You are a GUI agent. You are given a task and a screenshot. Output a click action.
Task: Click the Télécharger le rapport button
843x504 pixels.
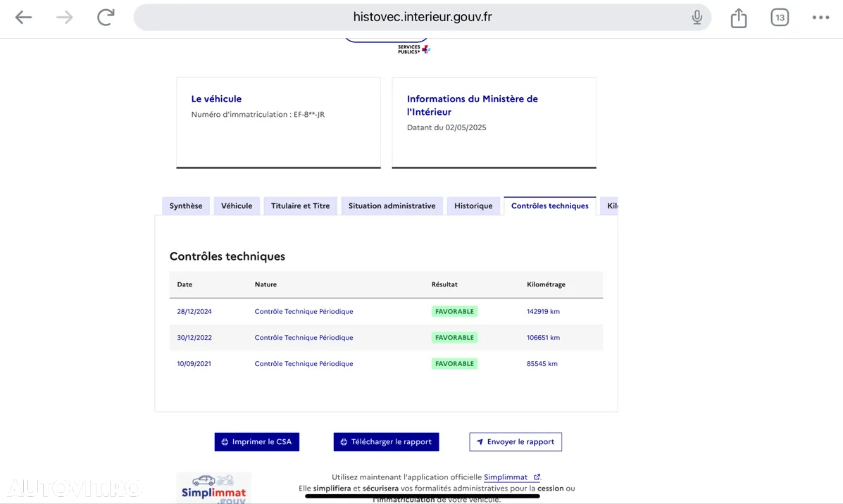tap(386, 441)
